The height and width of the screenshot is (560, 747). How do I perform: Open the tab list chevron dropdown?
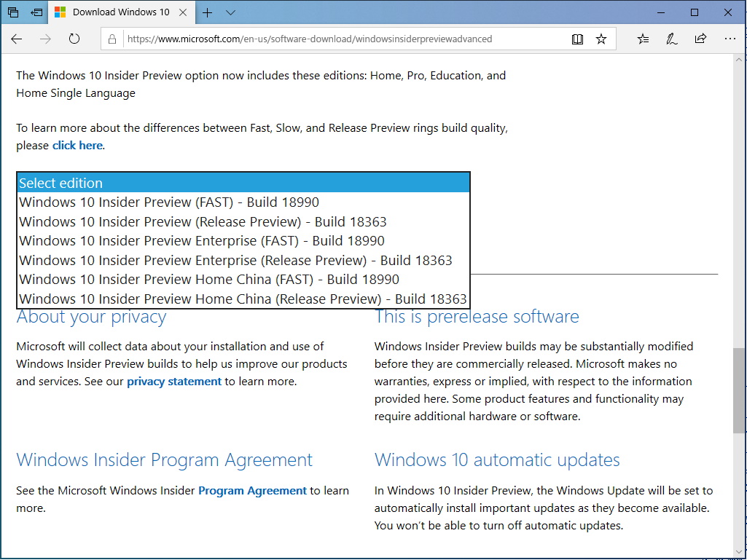tap(230, 12)
